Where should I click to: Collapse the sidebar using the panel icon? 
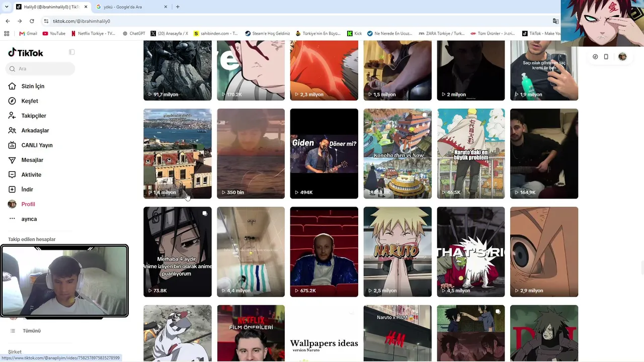72,52
